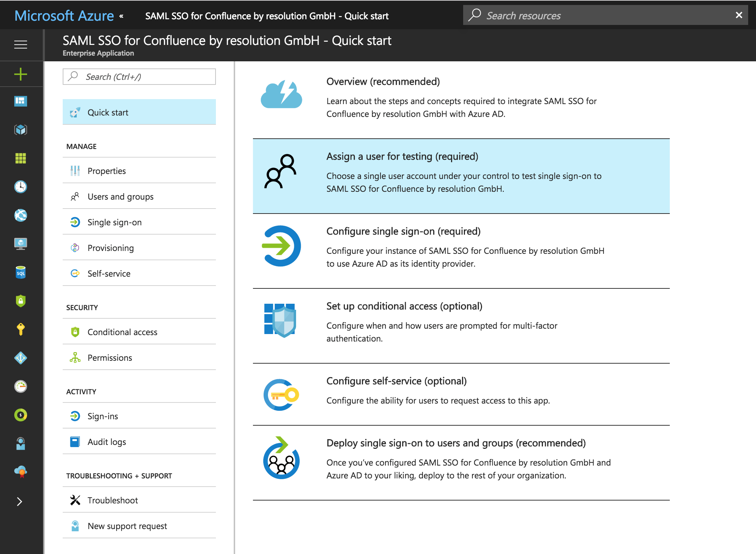Image resolution: width=756 pixels, height=554 pixels.
Task: Click the green All resources grid icon
Action: tap(21, 158)
